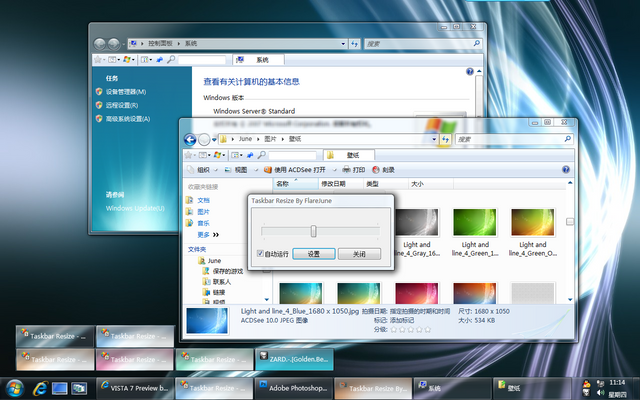This screenshot has height=400, width=640.
Task: Open the Windows Start orb
Action: point(15,388)
